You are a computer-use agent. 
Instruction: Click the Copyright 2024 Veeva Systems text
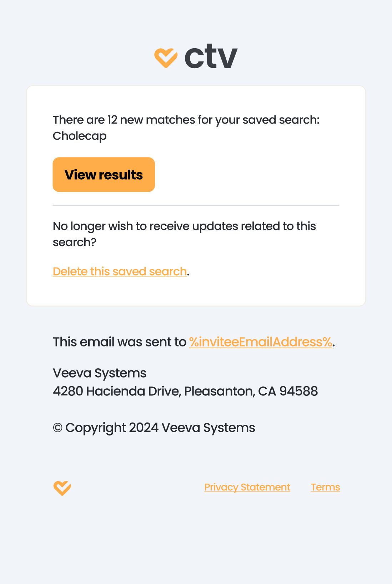point(160,428)
